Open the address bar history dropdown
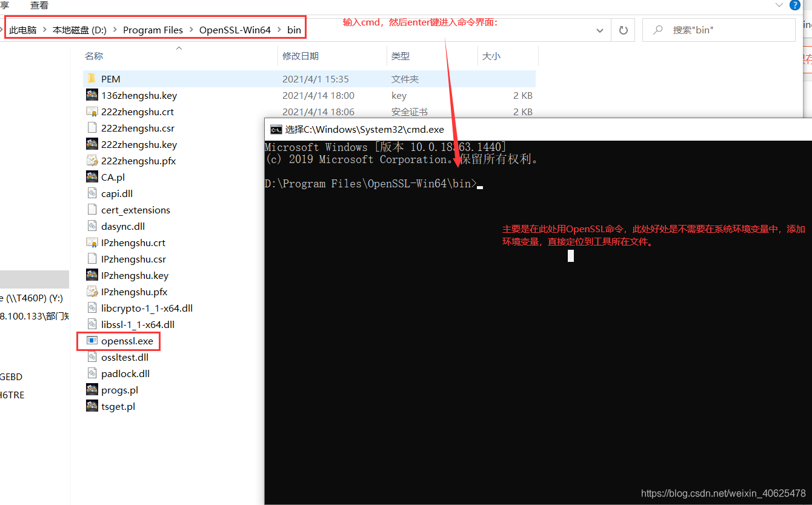Image resolution: width=812 pixels, height=505 pixels. click(600, 30)
